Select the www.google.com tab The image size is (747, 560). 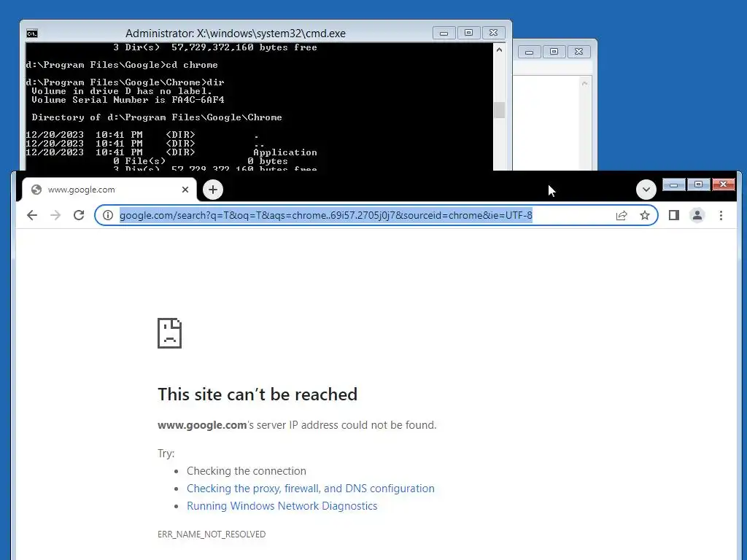pyautogui.click(x=109, y=190)
